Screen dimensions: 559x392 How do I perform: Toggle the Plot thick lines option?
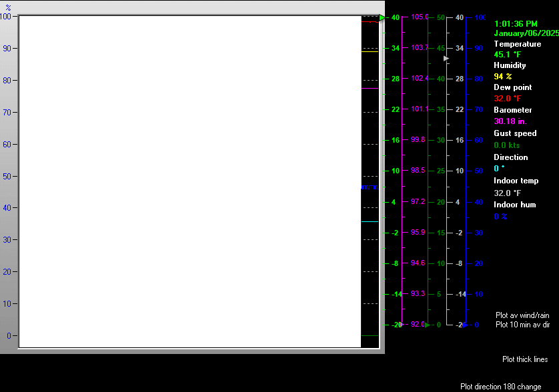click(x=525, y=359)
